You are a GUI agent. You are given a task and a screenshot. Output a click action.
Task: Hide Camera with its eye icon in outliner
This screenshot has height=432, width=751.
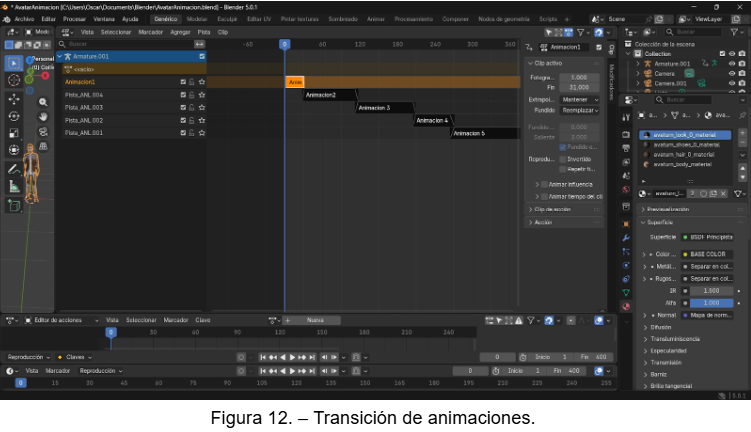pyautogui.click(x=732, y=73)
